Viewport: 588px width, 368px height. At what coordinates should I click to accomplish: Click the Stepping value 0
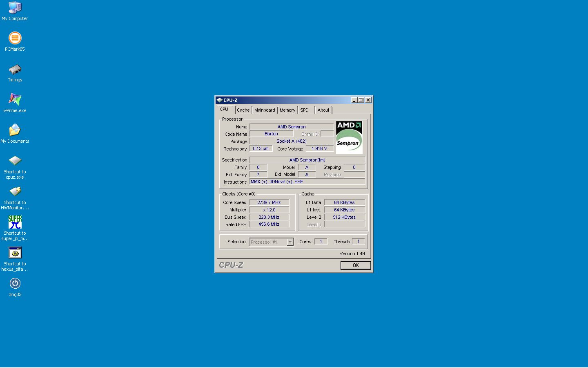tap(354, 167)
